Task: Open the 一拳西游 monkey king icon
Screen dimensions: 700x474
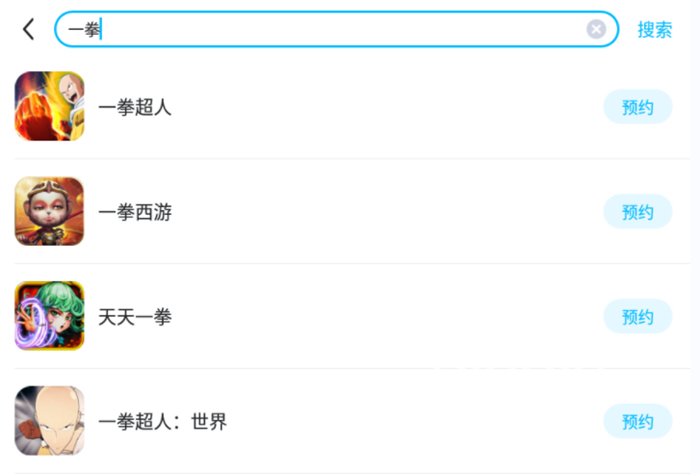Action: point(50,211)
